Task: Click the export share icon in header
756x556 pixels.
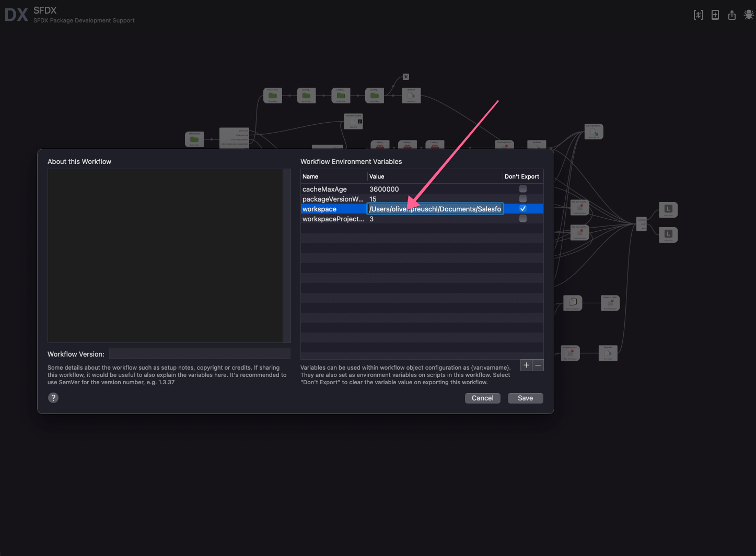Action: pos(732,15)
